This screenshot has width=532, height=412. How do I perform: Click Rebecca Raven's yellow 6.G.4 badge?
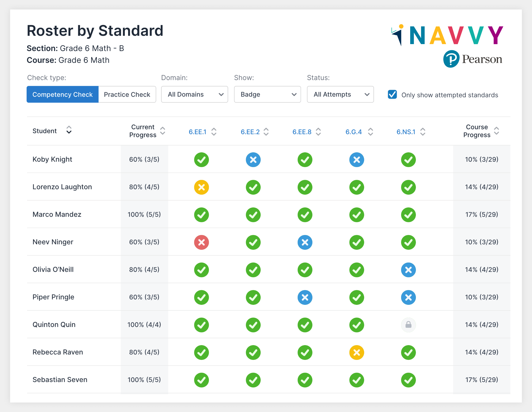356,352
